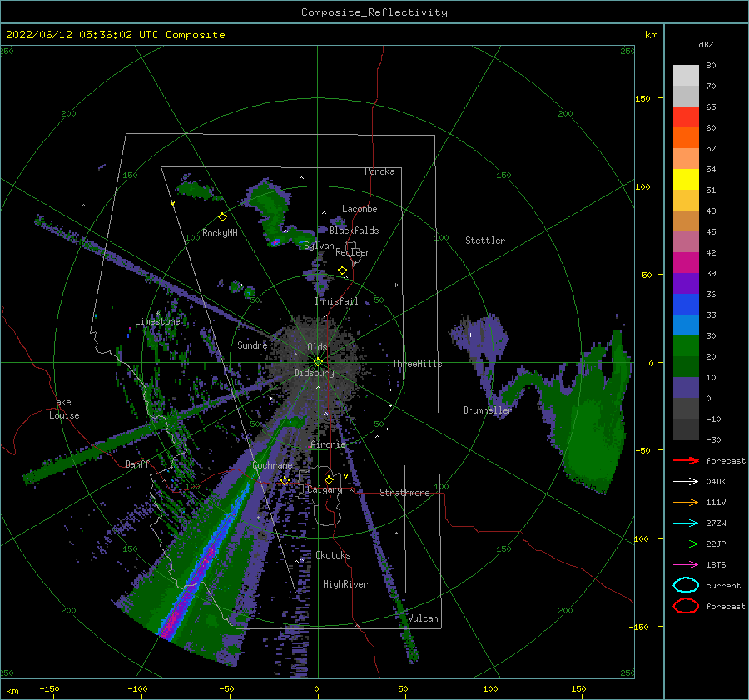Click the yellow diamond marker below Cochrane
This screenshot has width=749, height=700.
tap(285, 480)
